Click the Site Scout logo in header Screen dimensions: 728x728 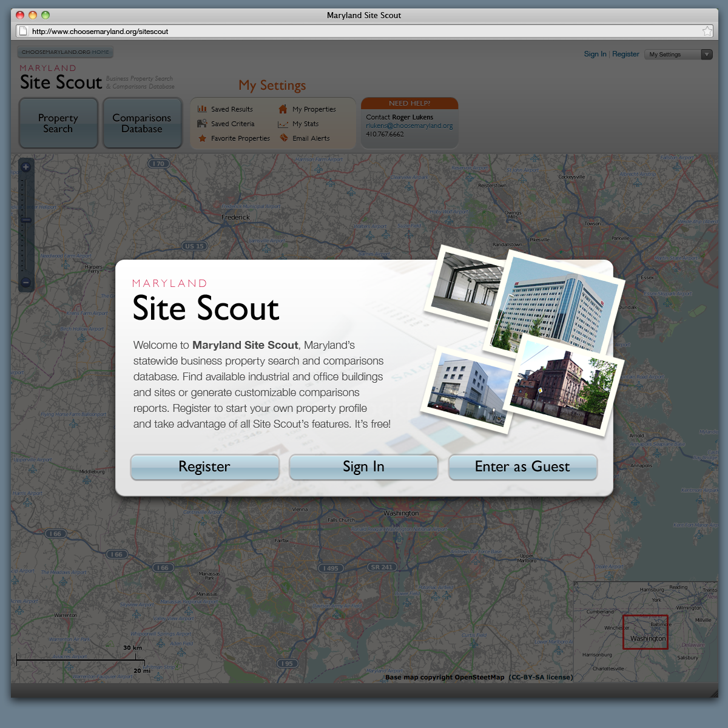click(x=61, y=78)
